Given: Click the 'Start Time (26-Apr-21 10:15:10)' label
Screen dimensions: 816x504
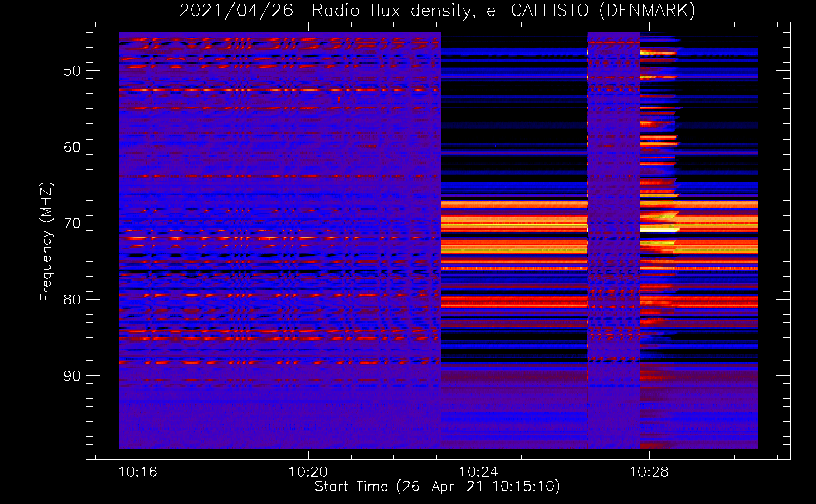Looking at the screenshot, I should tap(437, 487).
